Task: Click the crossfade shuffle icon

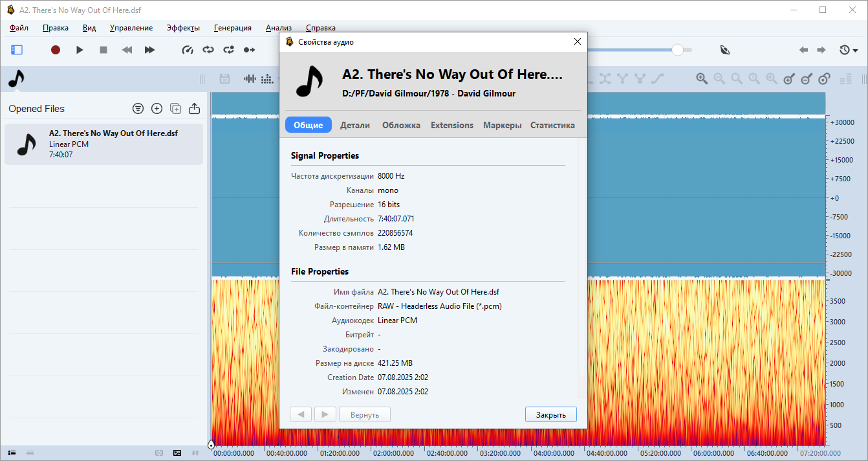Action: 605,79
